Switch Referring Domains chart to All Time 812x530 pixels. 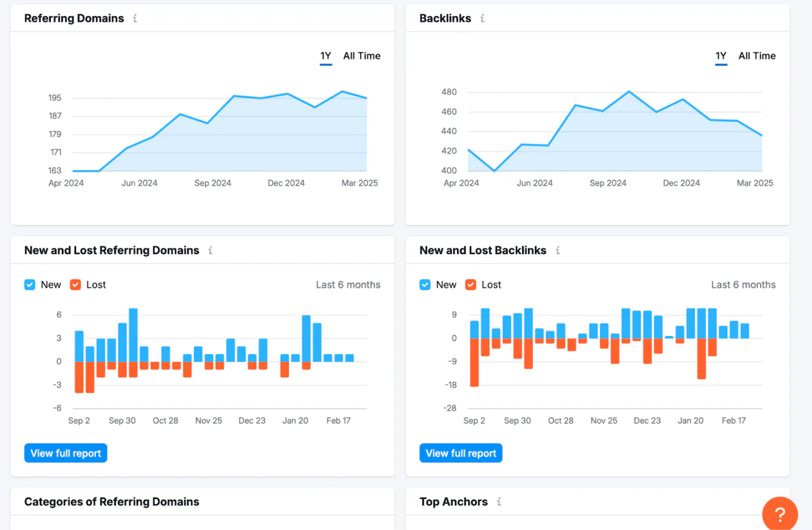362,56
